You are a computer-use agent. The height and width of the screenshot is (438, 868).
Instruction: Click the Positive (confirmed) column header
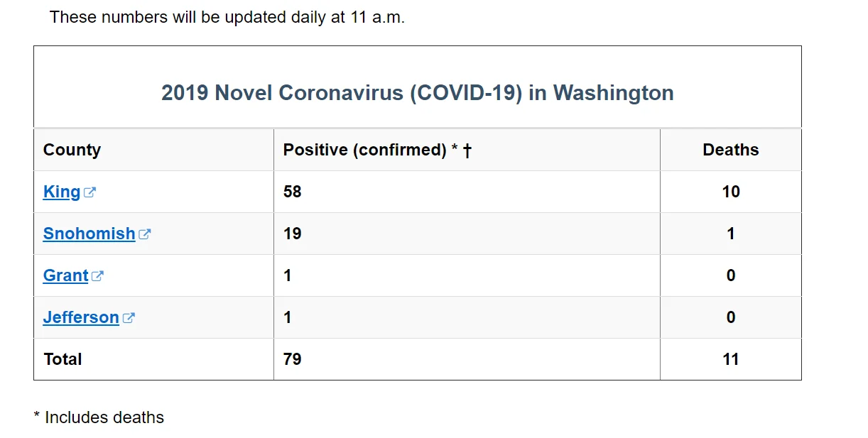(x=377, y=150)
